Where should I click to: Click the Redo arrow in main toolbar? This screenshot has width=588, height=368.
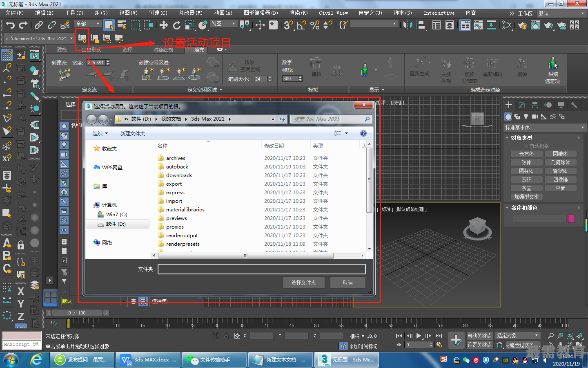click(x=23, y=25)
